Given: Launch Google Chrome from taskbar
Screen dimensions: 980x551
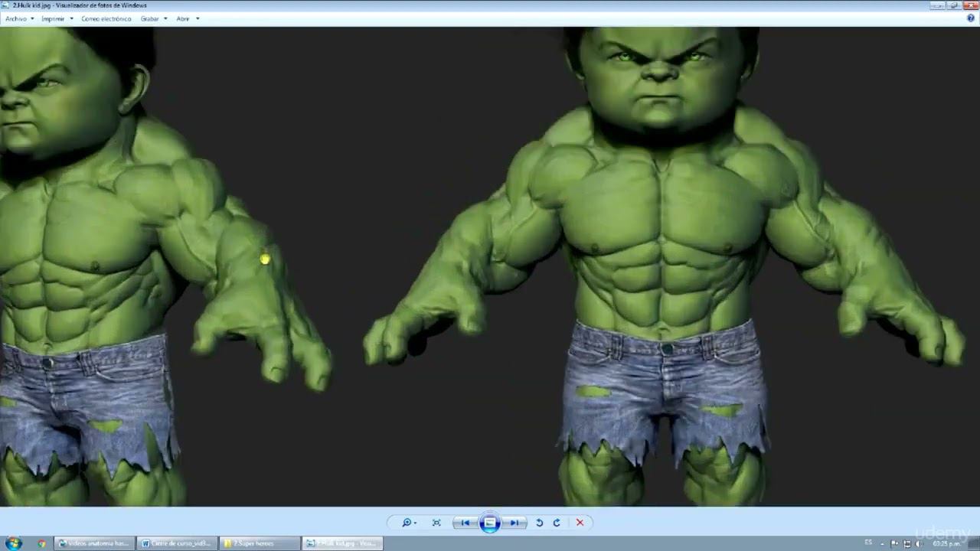Looking at the screenshot, I should point(41,543).
